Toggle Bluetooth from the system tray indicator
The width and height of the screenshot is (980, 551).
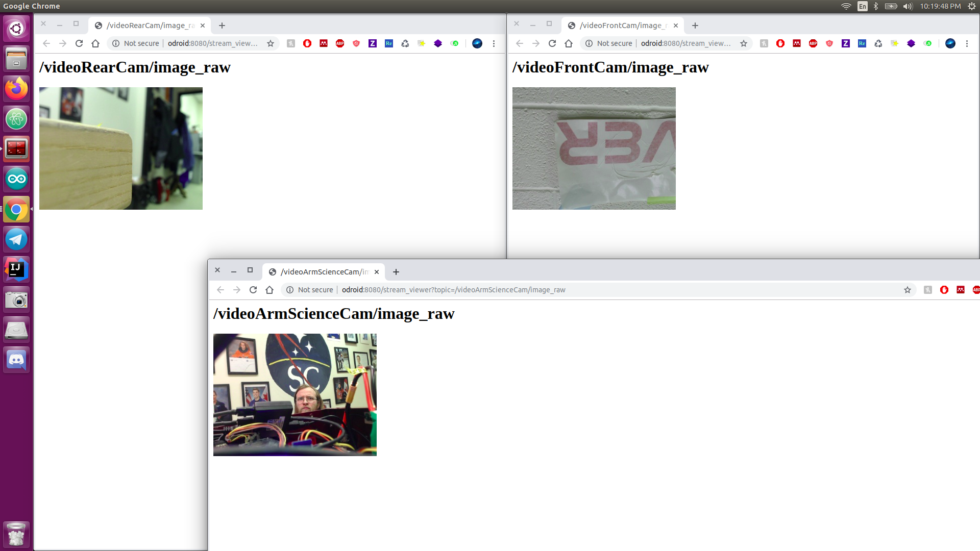[876, 6]
